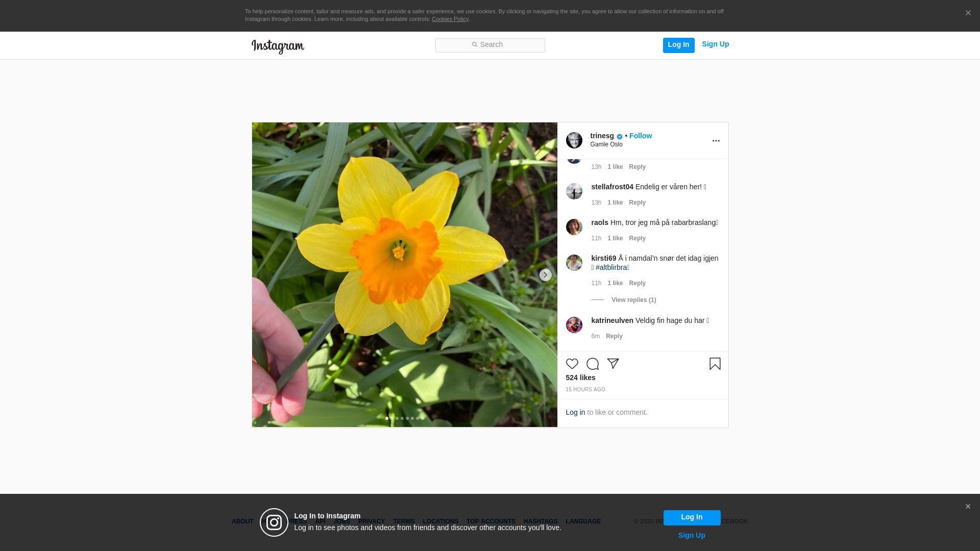Open the Cookies Policy link
This screenshot has height=551, width=980.
click(x=450, y=19)
